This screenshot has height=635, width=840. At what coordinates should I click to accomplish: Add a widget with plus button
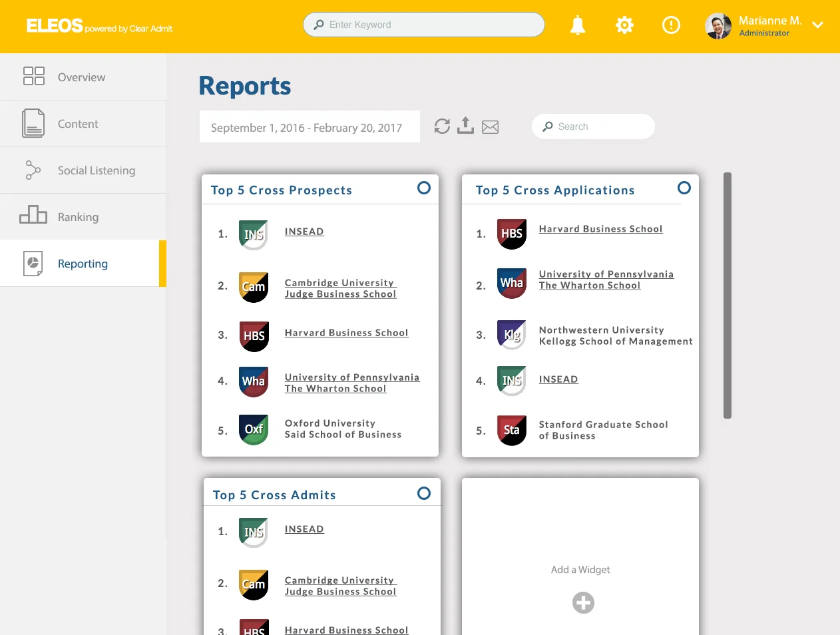click(x=583, y=603)
